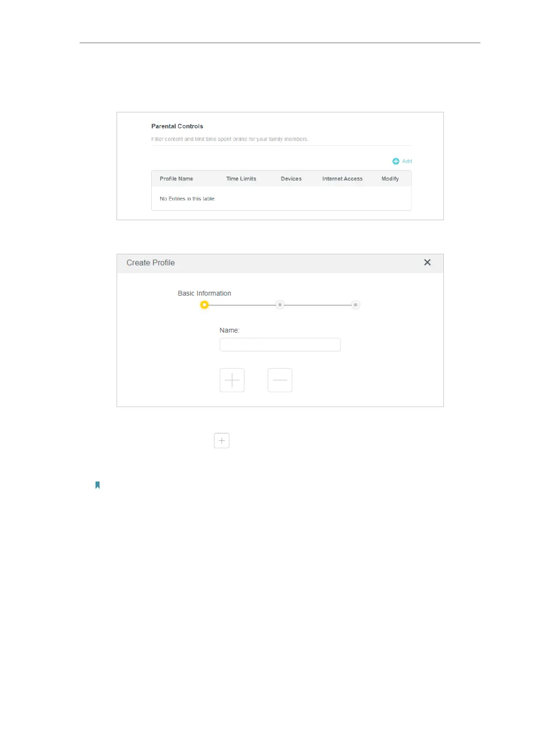The height and width of the screenshot is (741, 560).
Task: Click the small inline plus icon
Action: pos(222,440)
